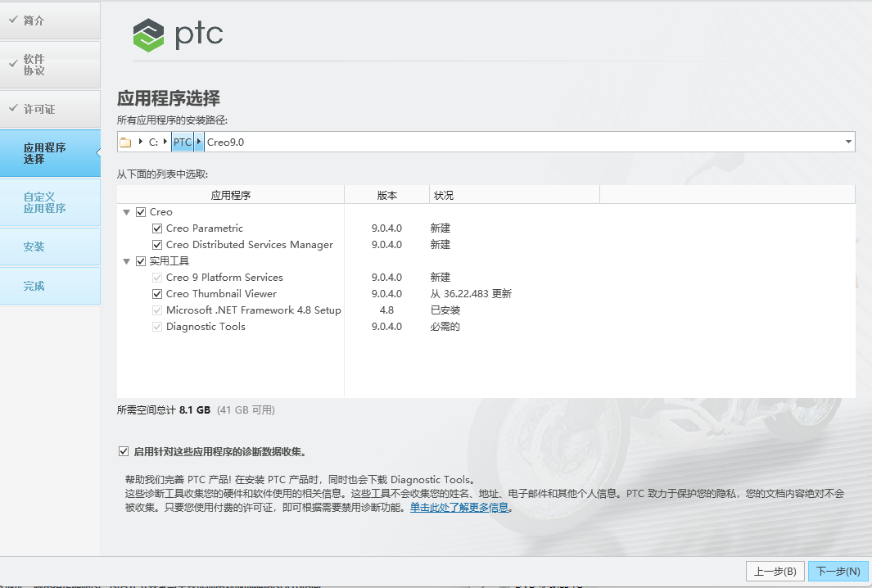Screen dimensions: 872x588
Task: Go to the 简介 step
Action: tap(50, 20)
